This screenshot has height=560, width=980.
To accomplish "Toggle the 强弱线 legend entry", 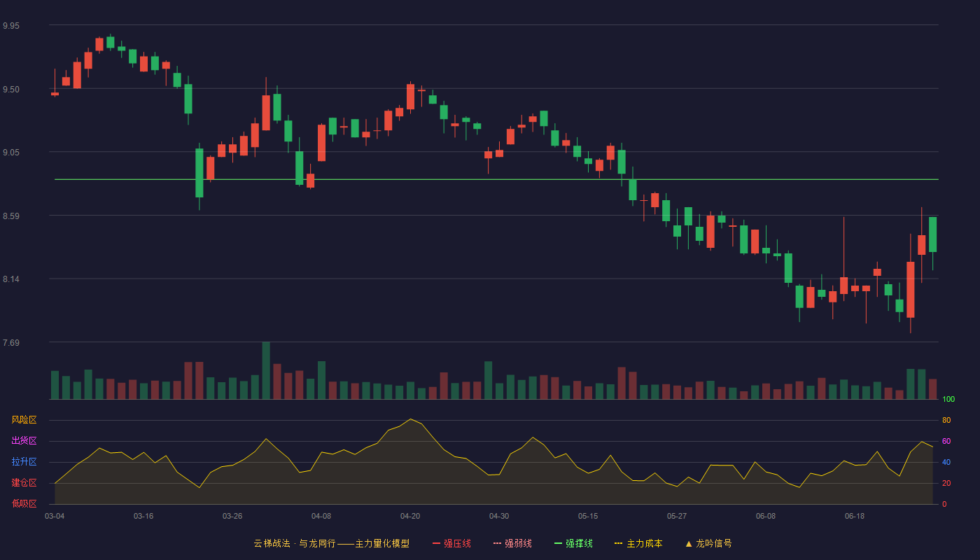I will pyautogui.click(x=512, y=543).
